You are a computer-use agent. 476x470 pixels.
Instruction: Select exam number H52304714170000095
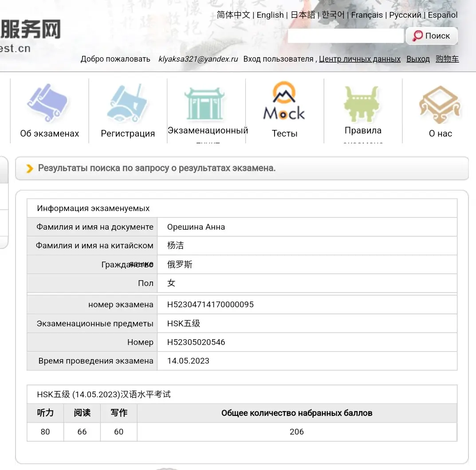(x=210, y=305)
